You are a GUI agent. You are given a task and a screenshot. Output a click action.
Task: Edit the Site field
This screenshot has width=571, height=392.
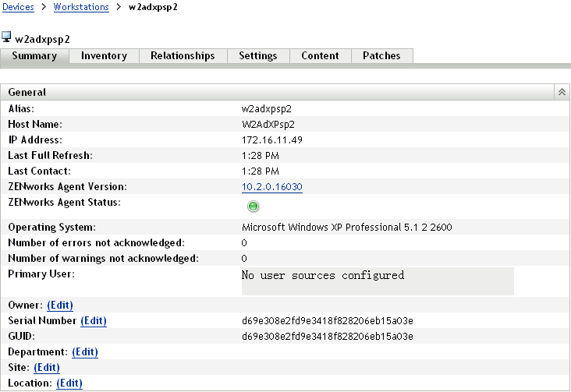(x=47, y=368)
